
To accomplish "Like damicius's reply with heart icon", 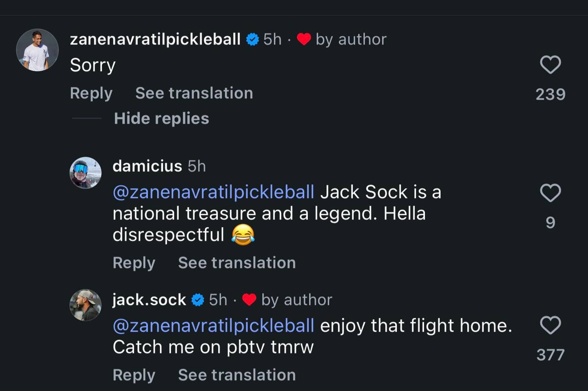I will (x=550, y=193).
